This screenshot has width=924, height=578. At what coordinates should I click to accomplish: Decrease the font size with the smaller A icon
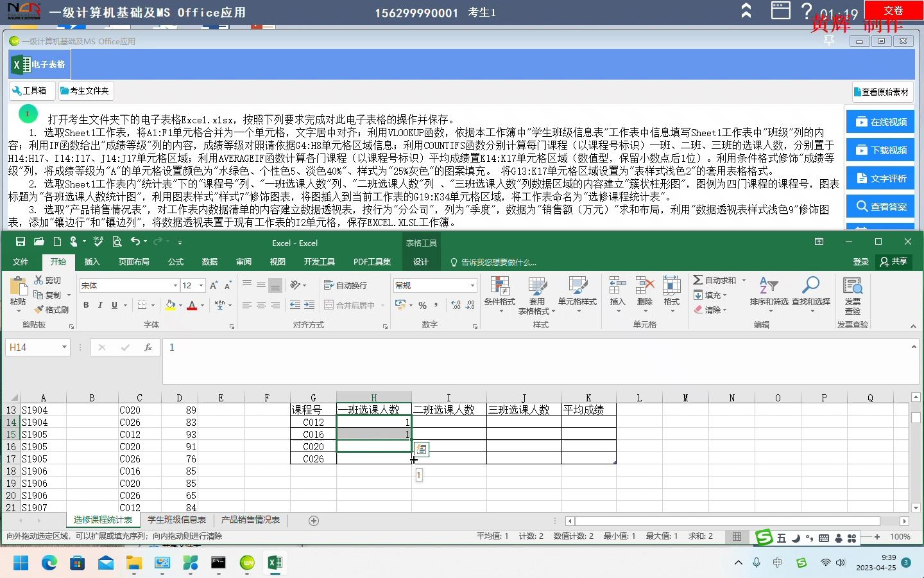coord(229,286)
